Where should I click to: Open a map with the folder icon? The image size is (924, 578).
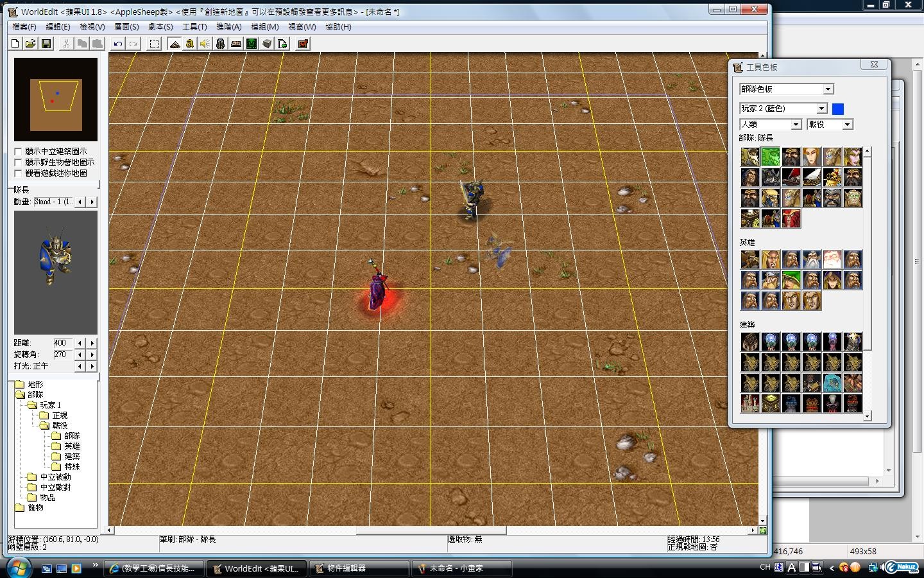[x=30, y=44]
